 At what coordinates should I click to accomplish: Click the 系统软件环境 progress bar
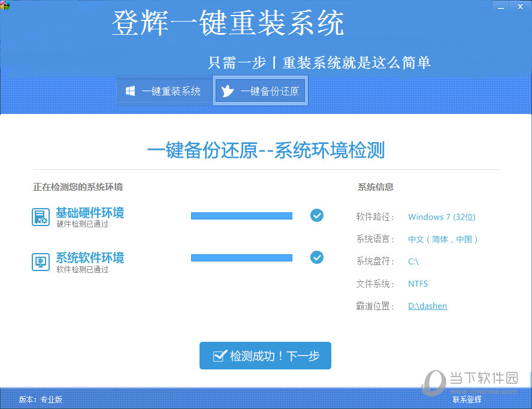(x=241, y=258)
